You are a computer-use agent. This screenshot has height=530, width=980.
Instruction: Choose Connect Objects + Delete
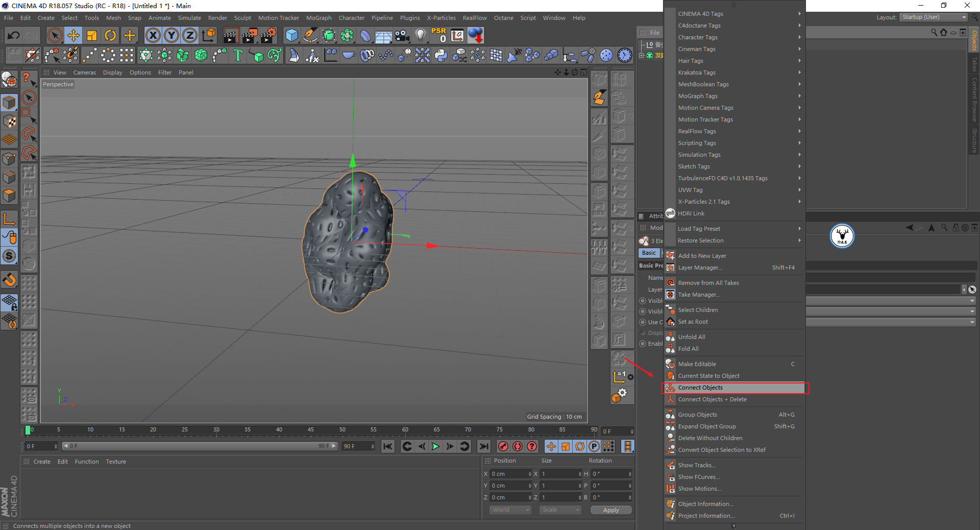(735, 399)
